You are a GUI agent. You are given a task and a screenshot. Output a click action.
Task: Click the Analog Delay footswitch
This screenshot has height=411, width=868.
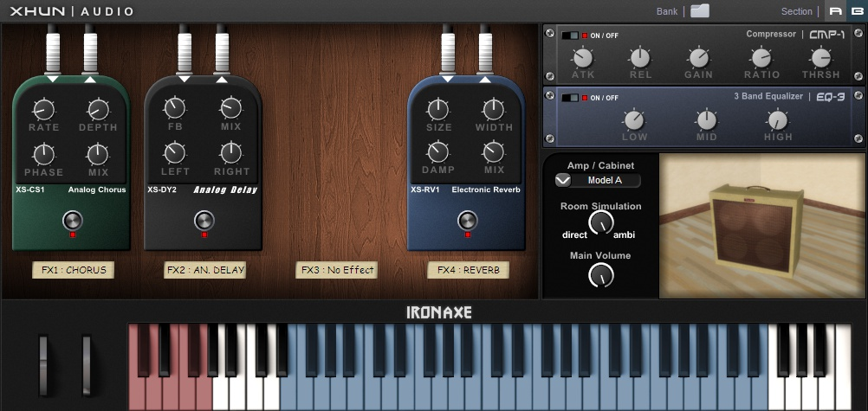coord(204,221)
